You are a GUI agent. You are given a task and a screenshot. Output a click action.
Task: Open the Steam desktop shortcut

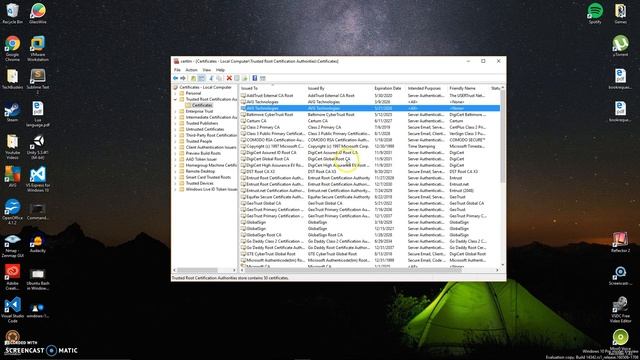click(x=12, y=112)
